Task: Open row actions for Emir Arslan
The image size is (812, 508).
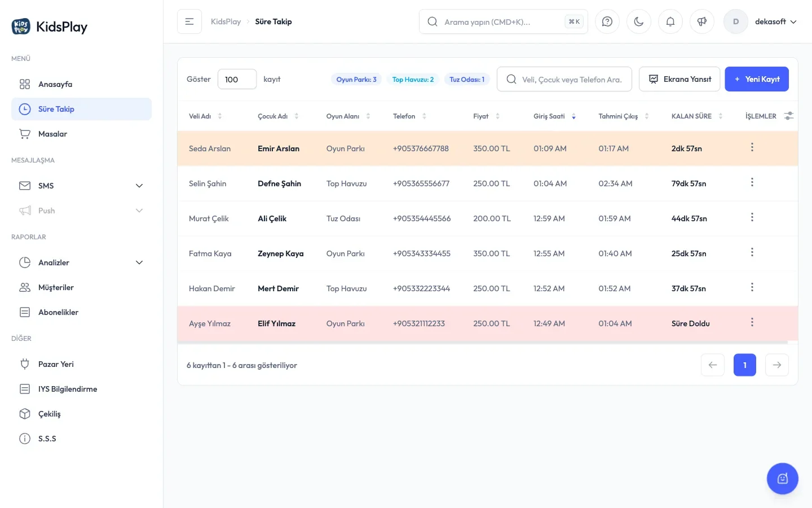Action: coord(752,147)
